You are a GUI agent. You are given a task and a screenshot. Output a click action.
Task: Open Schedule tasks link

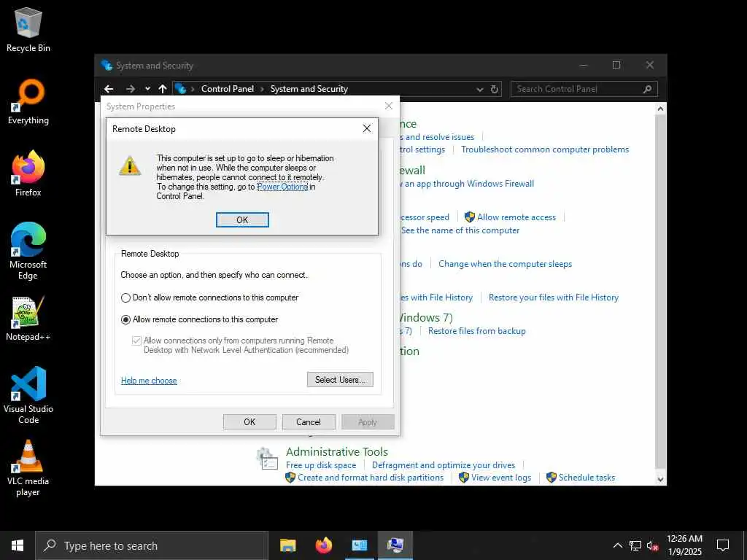[587, 478]
